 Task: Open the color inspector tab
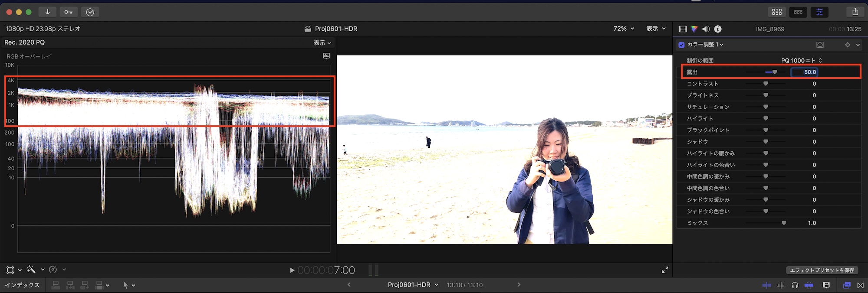click(x=694, y=29)
